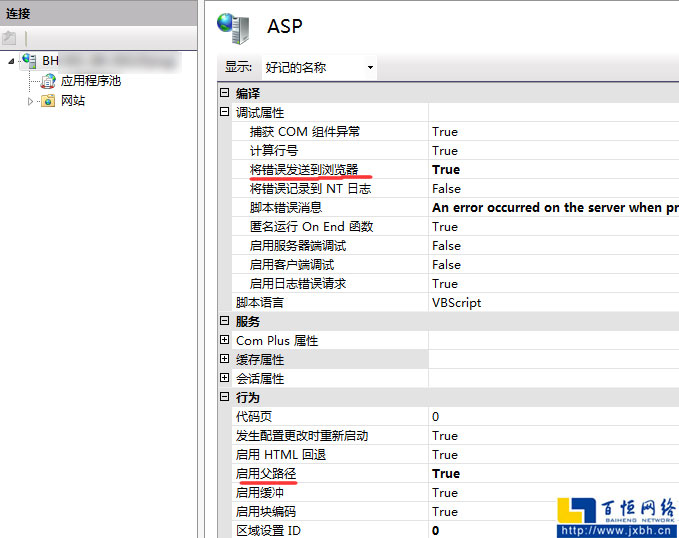Collapse the BH server tree node
Viewport: 679px width, 538px height.
[11, 62]
